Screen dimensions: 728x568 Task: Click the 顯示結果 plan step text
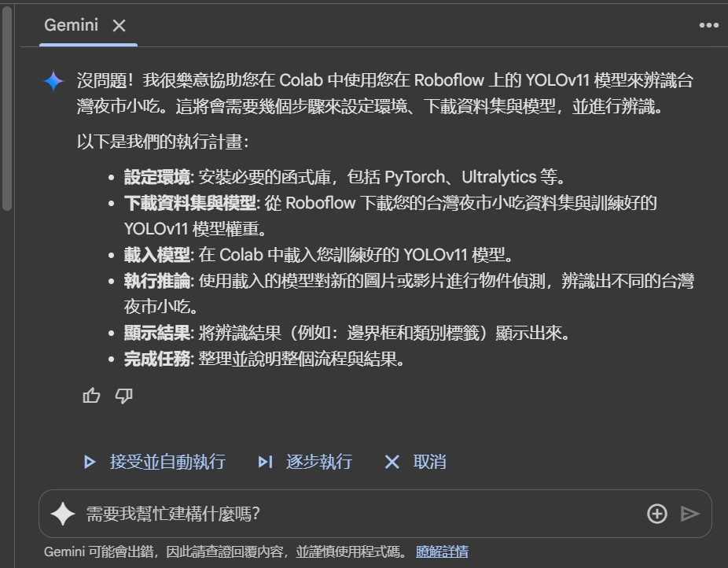coord(157,333)
